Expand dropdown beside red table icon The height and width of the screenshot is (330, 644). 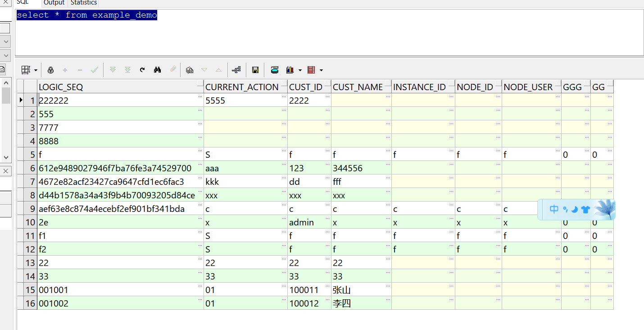pos(321,70)
